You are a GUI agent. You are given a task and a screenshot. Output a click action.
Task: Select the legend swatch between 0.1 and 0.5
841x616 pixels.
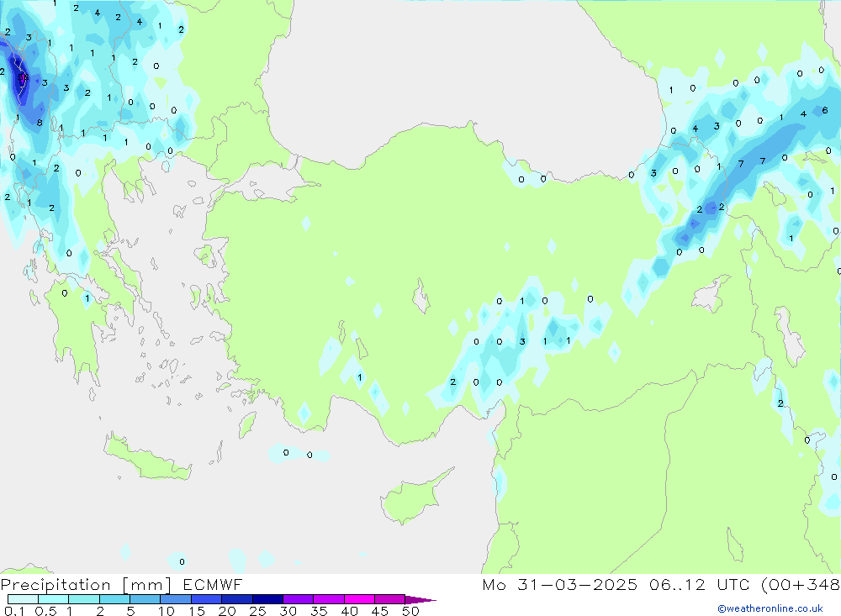23,599
